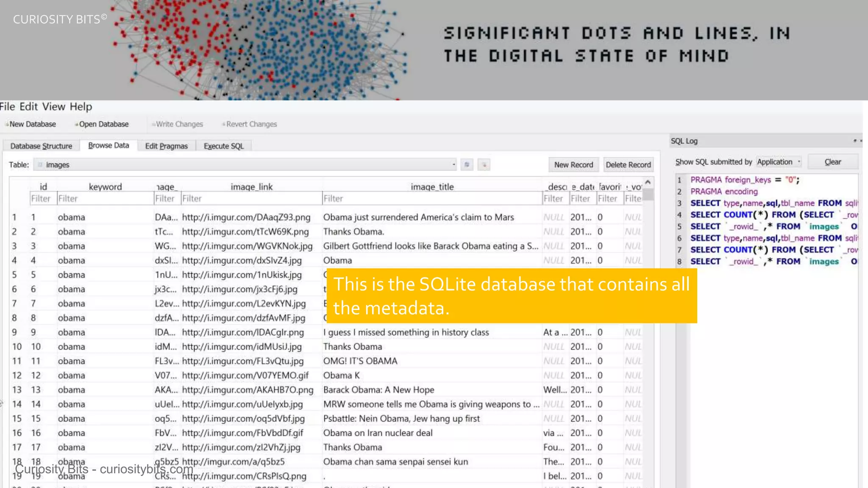Image resolution: width=868 pixels, height=488 pixels.
Task: Open the Table selector showing images
Action: pyautogui.click(x=245, y=164)
